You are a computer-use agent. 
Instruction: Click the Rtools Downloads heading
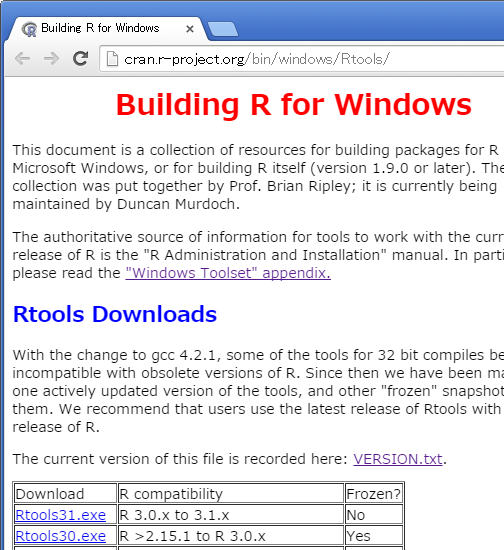115,314
